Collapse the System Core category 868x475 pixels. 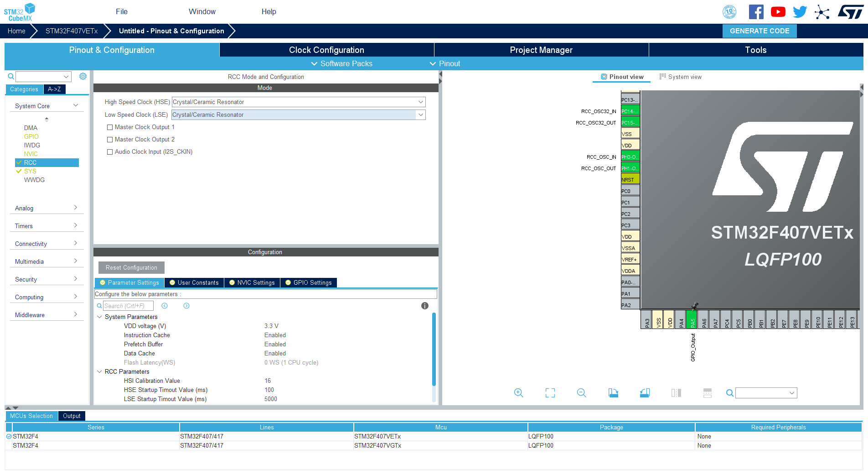coord(46,106)
